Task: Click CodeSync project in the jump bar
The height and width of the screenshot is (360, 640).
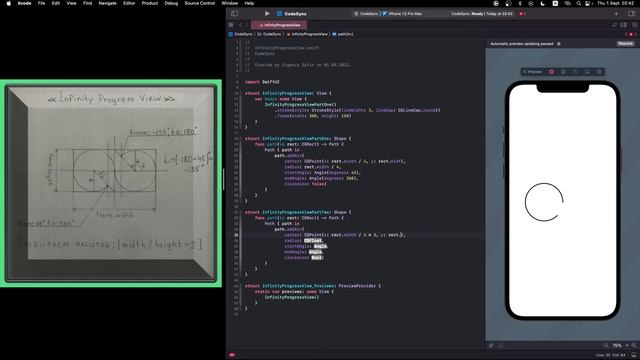Action: point(241,34)
